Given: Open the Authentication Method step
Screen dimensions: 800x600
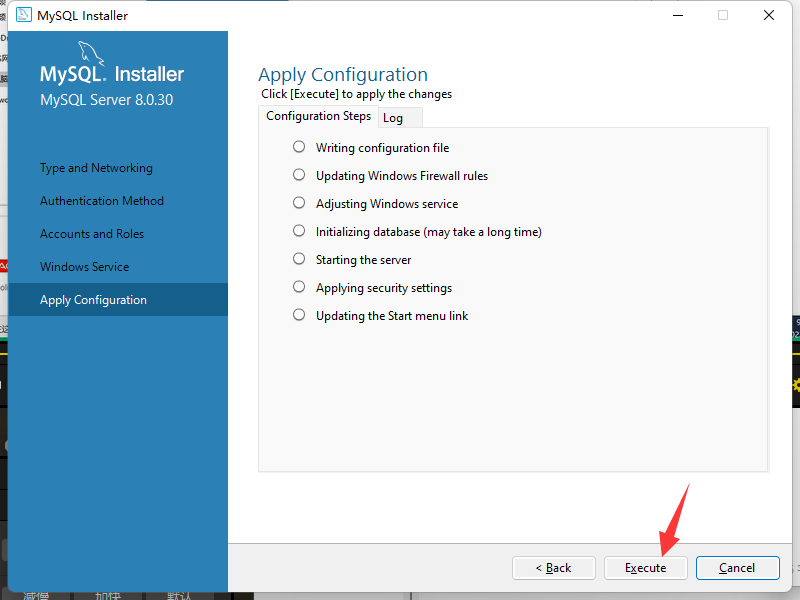Looking at the screenshot, I should [102, 201].
